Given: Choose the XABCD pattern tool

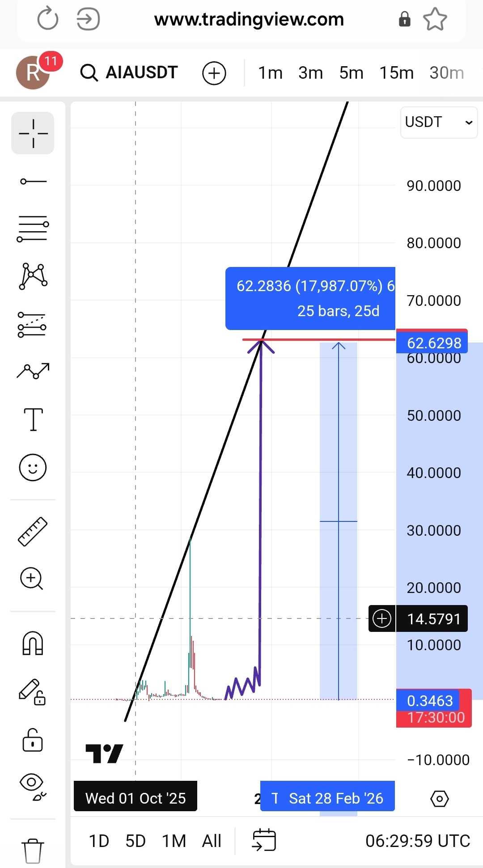Looking at the screenshot, I should point(33,276).
